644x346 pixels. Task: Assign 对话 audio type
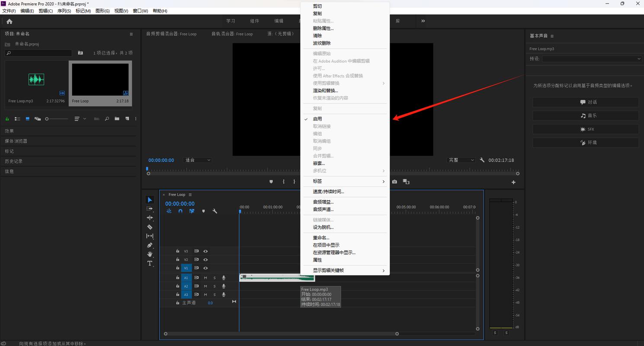pyautogui.click(x=586, y=102)
